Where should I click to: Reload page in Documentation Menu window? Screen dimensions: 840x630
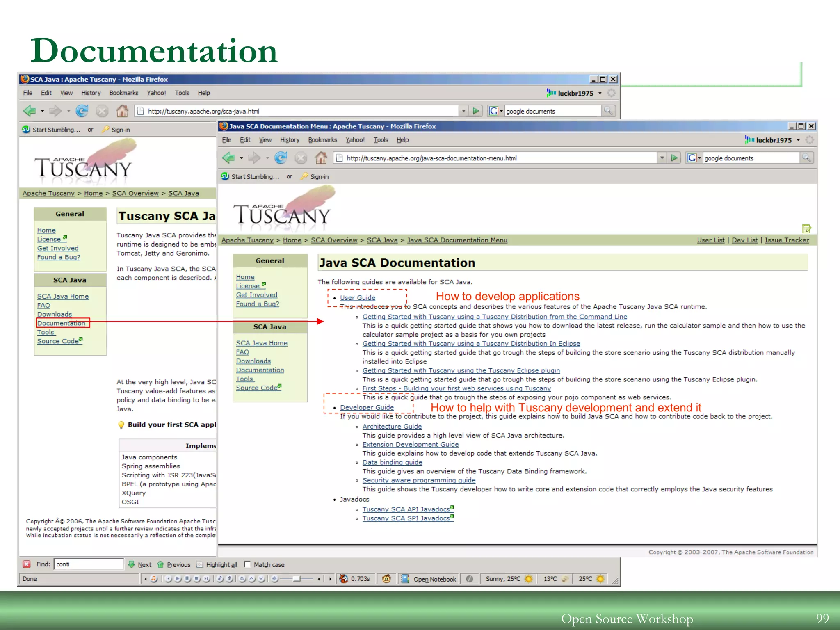[281, 157]
